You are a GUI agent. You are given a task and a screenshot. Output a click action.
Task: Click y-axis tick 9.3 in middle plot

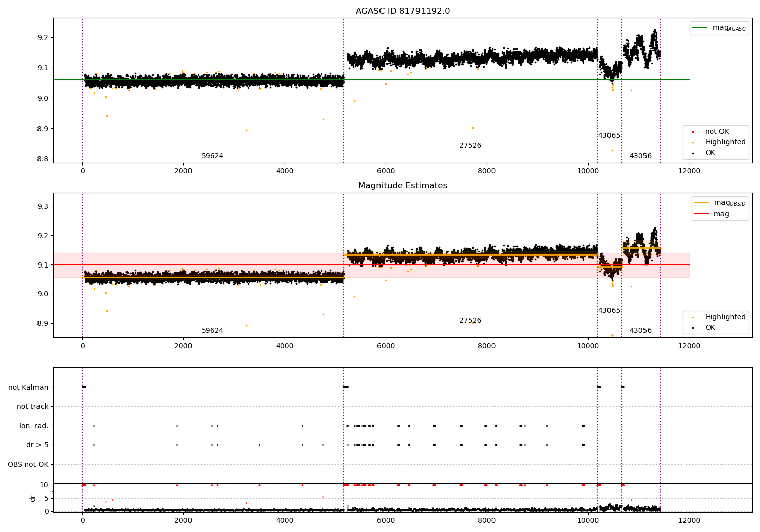pyautogui.click(x=43, y=206)
